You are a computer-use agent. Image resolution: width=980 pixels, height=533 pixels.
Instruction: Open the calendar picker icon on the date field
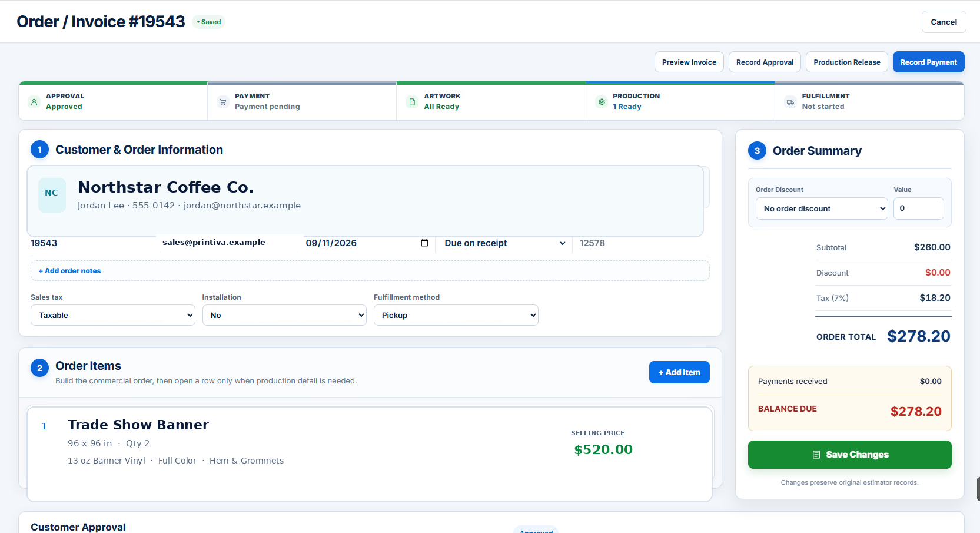[425, 243]
